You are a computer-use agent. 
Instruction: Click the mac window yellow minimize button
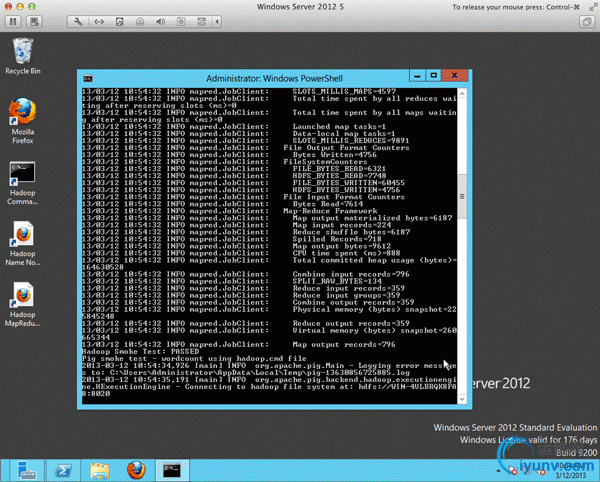20,7
